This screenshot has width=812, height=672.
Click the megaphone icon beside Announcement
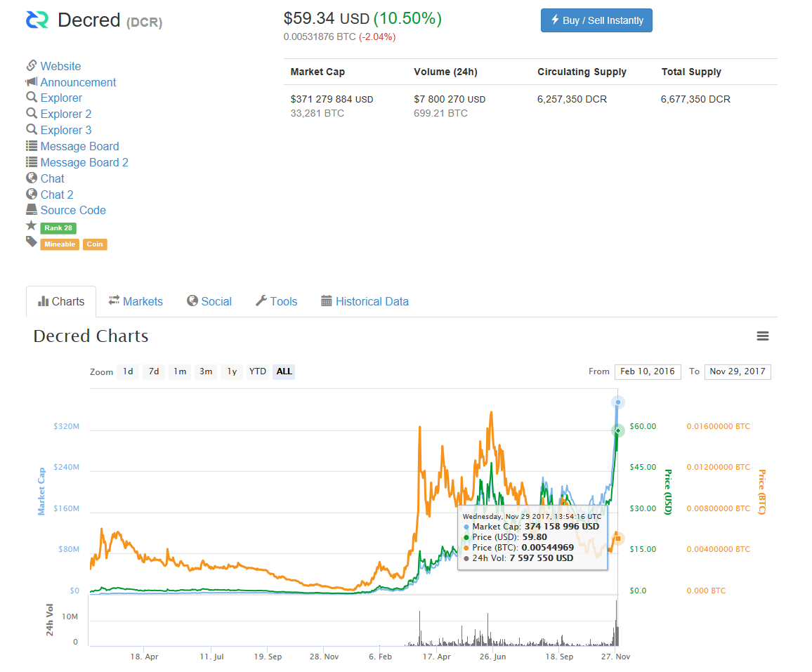(32, 81)
